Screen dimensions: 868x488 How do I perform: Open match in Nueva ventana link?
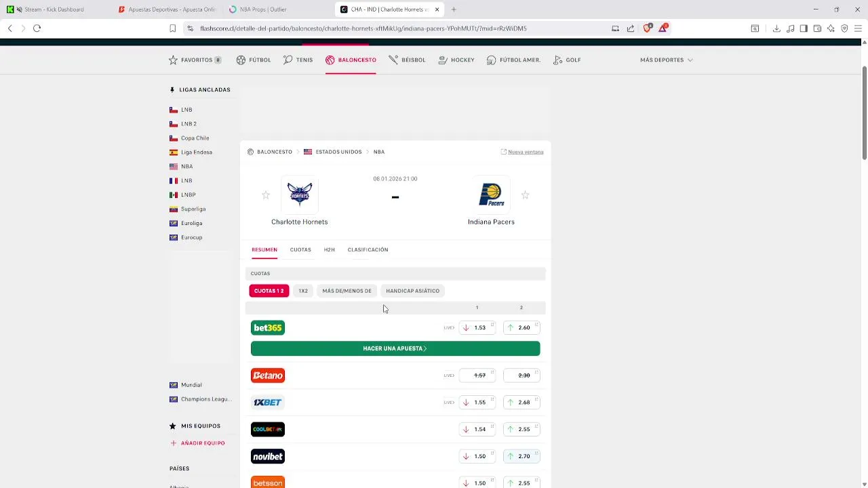pyautogui.click(x=522, y=152)
